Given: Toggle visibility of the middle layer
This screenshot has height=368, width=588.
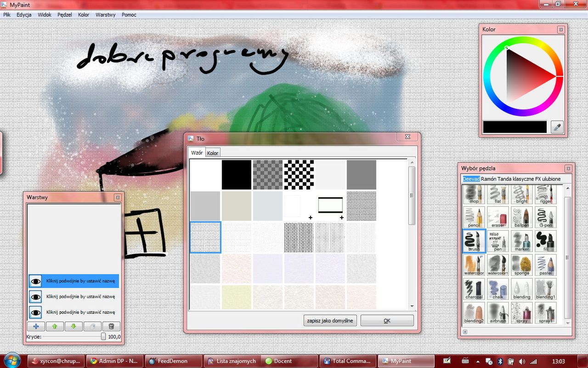Looking at the screenshot, I should (35, 297).
